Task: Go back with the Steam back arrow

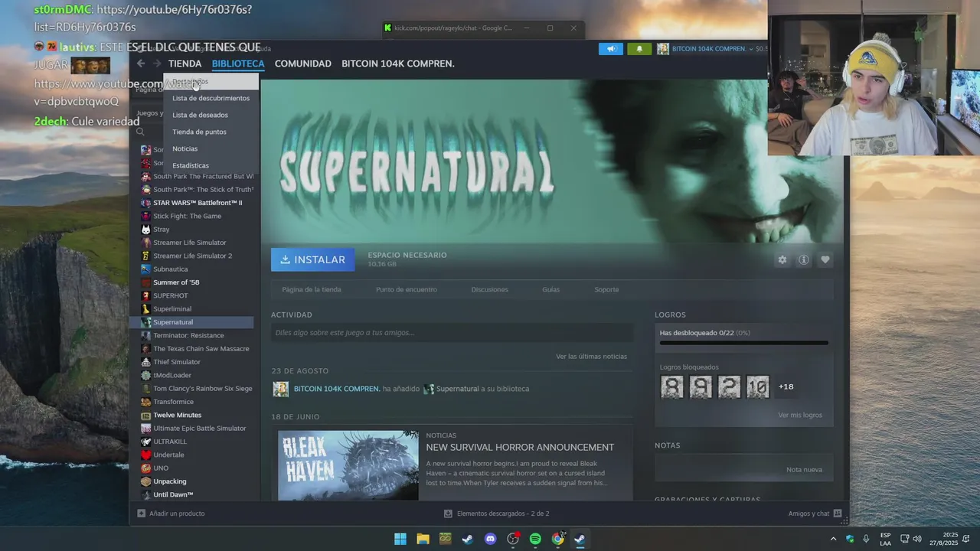Action: point(141,64)
